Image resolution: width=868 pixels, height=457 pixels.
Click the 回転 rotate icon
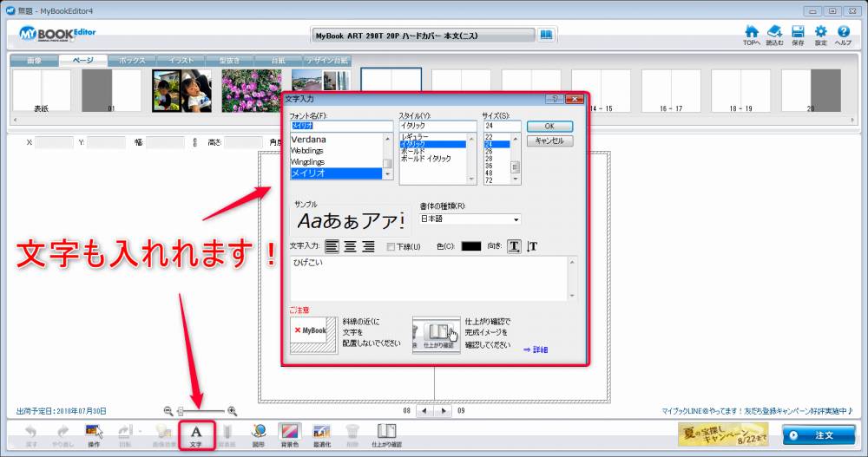click(125, 435)
